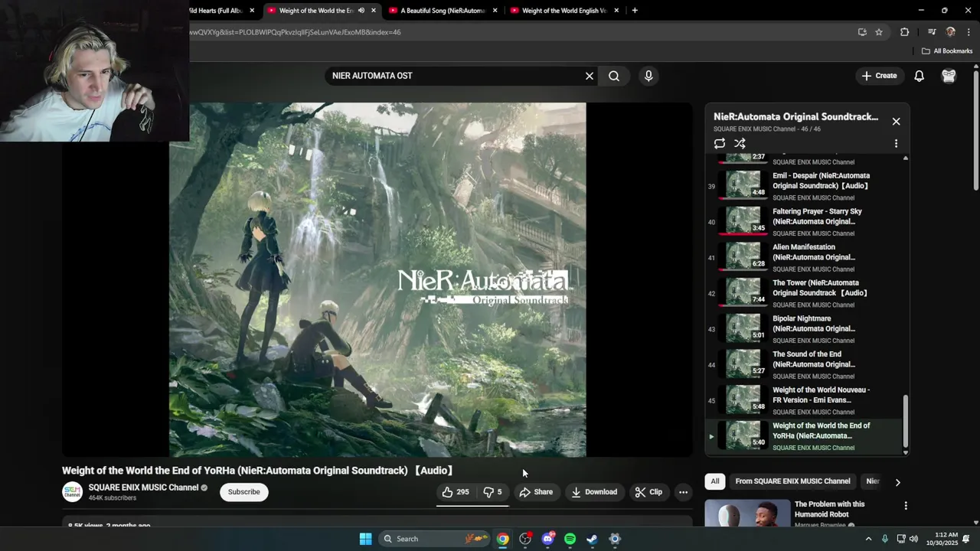
Task: Play The Tower playlist item
Action: click(x=804, y=293)
